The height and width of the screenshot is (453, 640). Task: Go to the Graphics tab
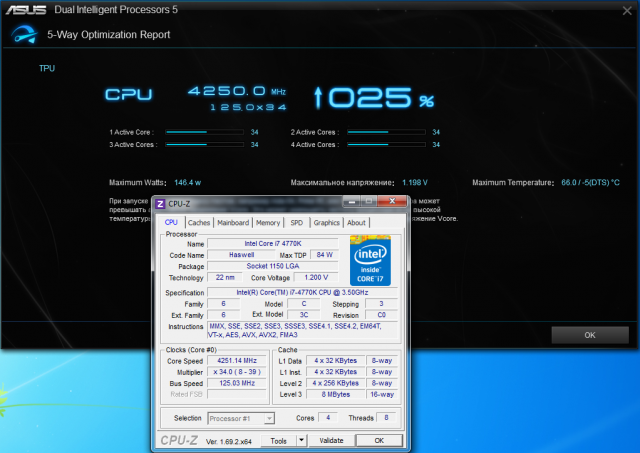point(327,223)
